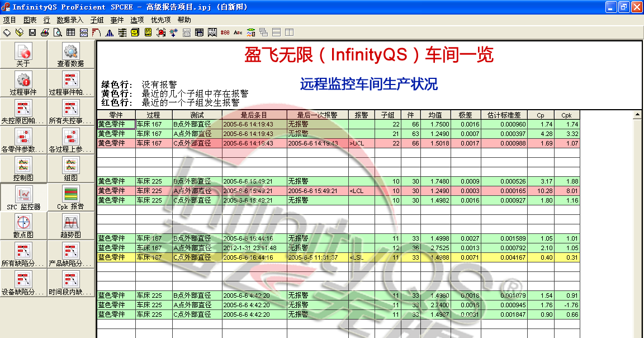Click the save (floppy disk) toolbar icon
This screenshot has width=644, height=338.
[32, 32]
